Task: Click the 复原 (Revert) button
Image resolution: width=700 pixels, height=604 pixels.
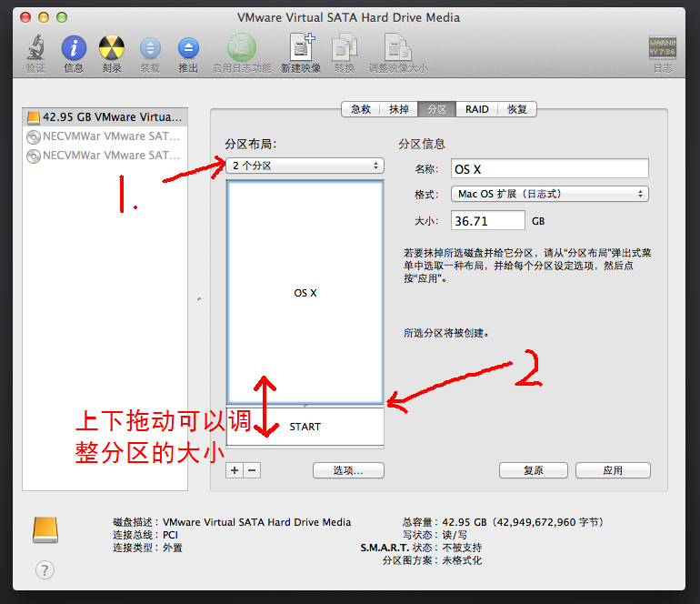Action: 533,470
